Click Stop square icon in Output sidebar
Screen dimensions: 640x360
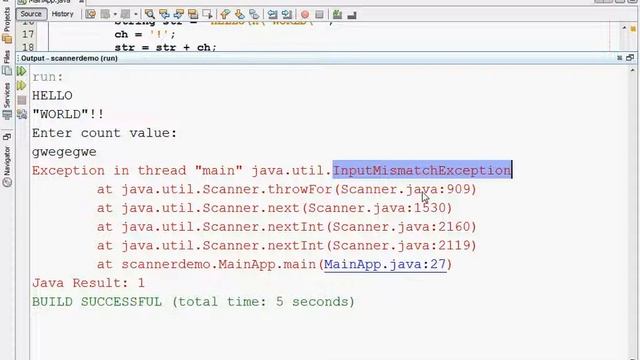[22, 100]
